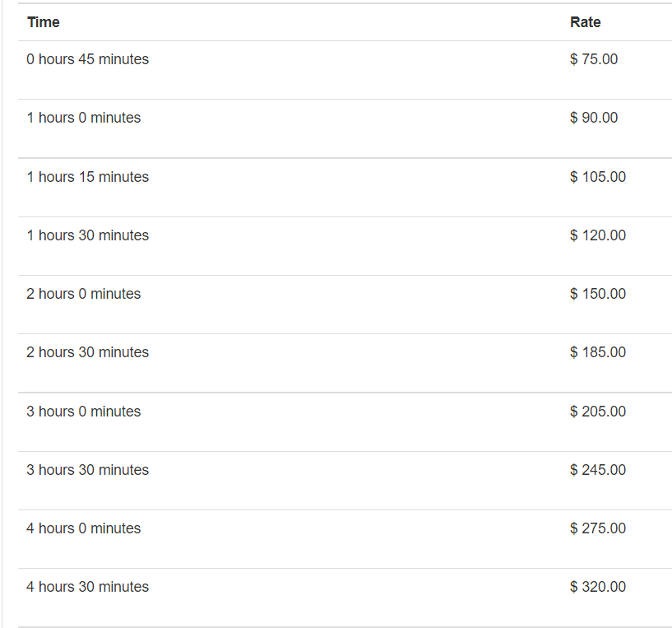
Task: Click the $ 150.00 rate cell
Action: point(598,294)
